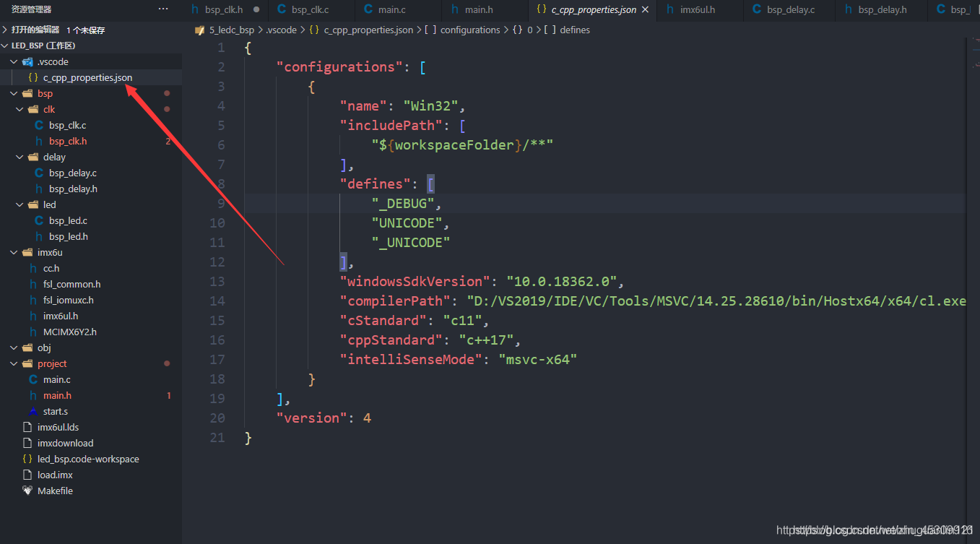Click the 5_ledc_bsp breadcrumb
Viewport: 980px width, 544px height.
pyautogui.click(x=231, y=30)
